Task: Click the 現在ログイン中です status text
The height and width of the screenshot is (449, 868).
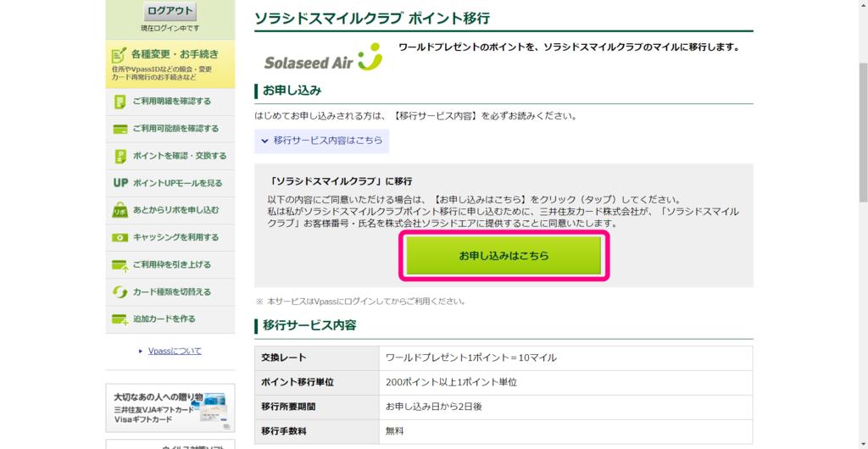Action: (x=170, y=28)
